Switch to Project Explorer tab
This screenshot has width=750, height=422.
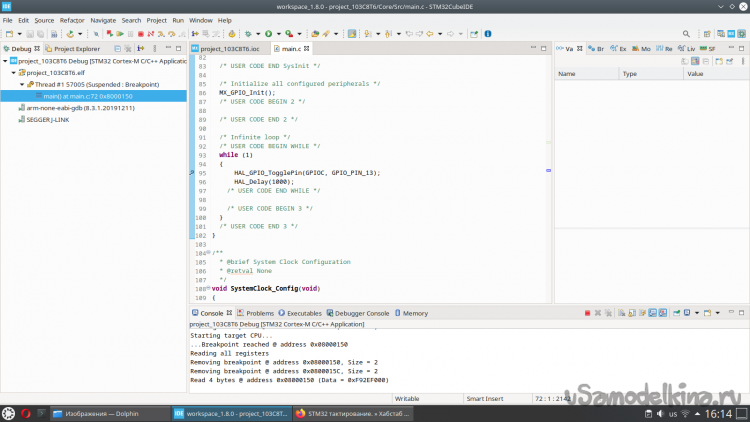point(76,48)
